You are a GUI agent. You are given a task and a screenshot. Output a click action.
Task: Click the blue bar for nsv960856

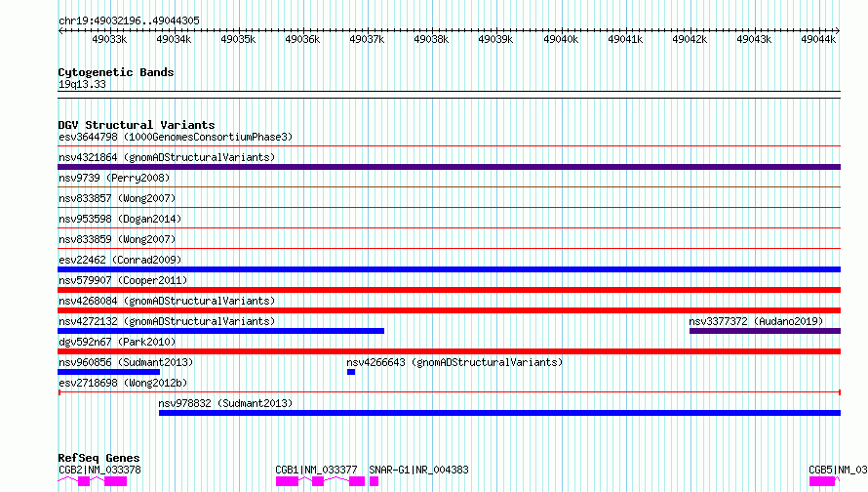[108, 372]
